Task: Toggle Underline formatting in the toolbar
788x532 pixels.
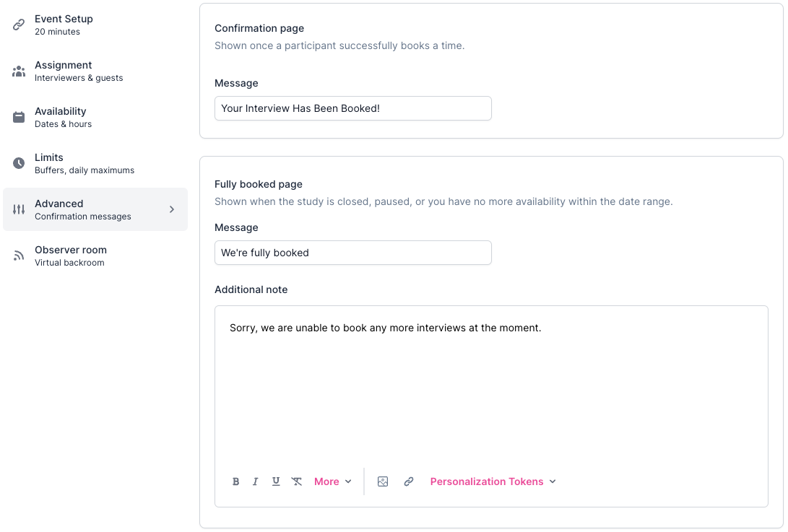Action: (276, 481)
